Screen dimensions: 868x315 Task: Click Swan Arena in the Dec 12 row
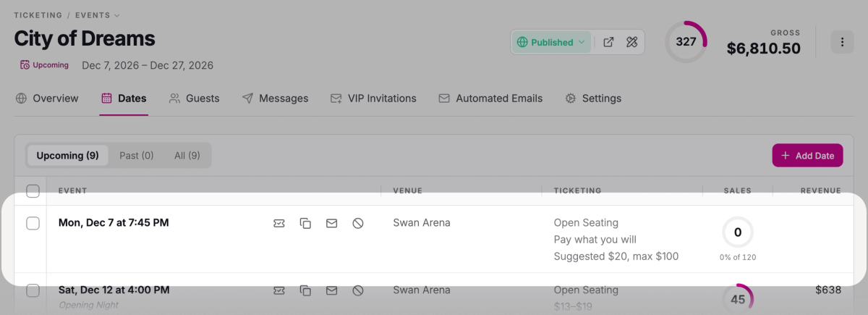[422, 290]
